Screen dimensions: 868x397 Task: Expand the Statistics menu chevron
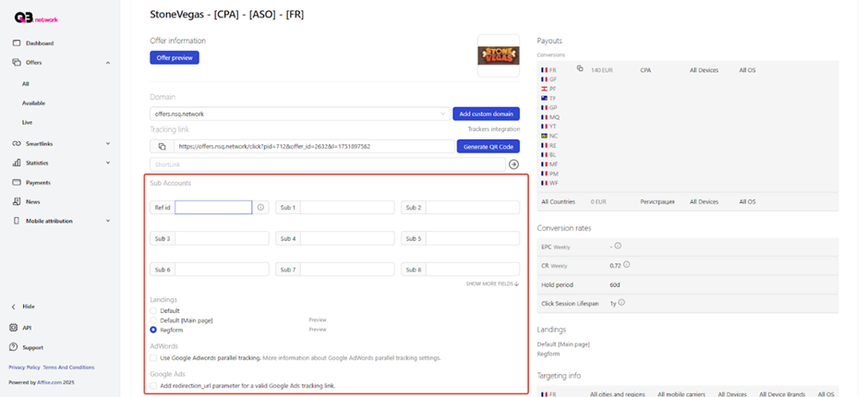108,162
